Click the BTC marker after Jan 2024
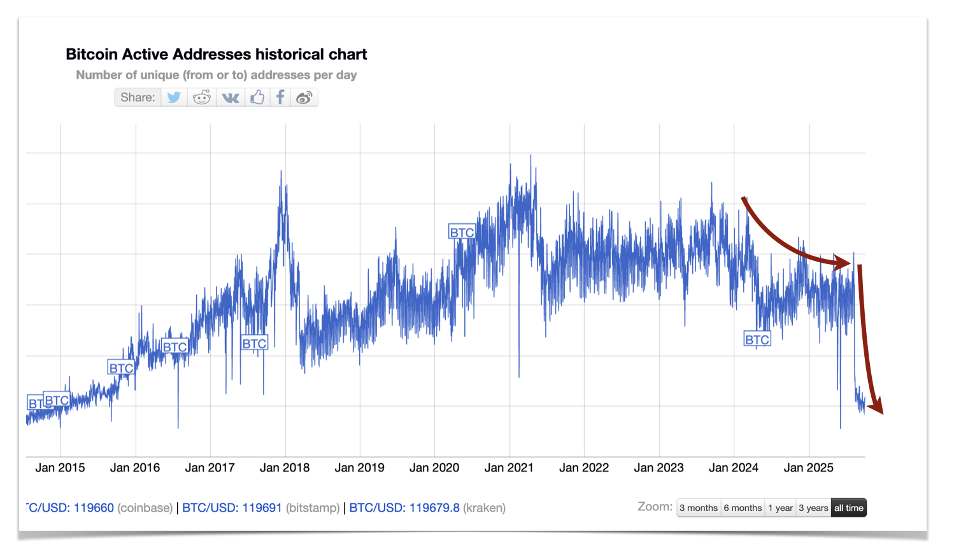Image resolution: width=954 pixels, height=560 pixels. (757, 339)
